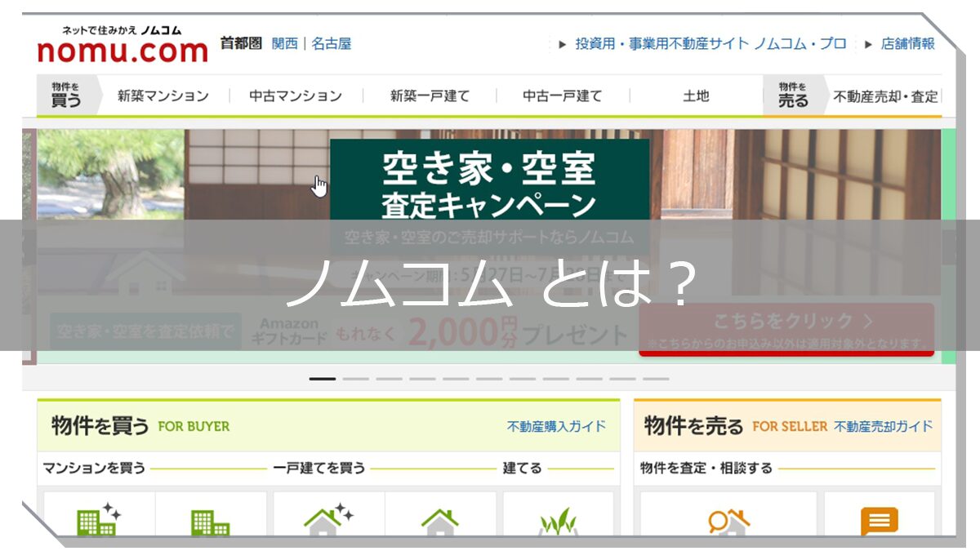Click the 一戸建てを買う subheading
The width and height of the screenshot is (980, 551).
(x=319, y=469)
